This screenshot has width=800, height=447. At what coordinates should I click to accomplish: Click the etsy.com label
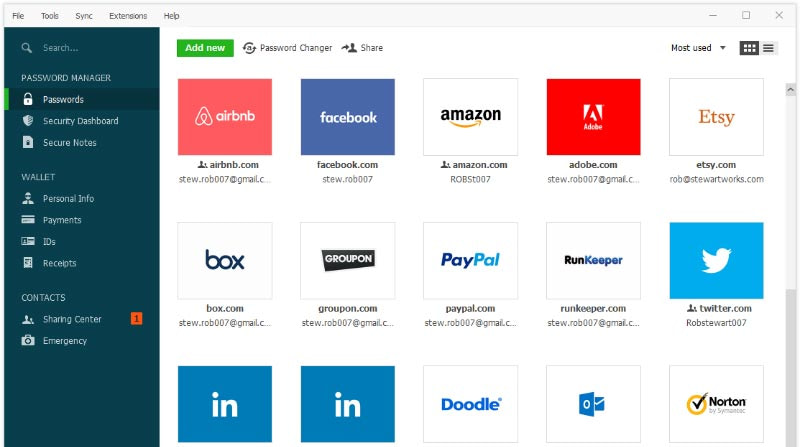point(716,165)
